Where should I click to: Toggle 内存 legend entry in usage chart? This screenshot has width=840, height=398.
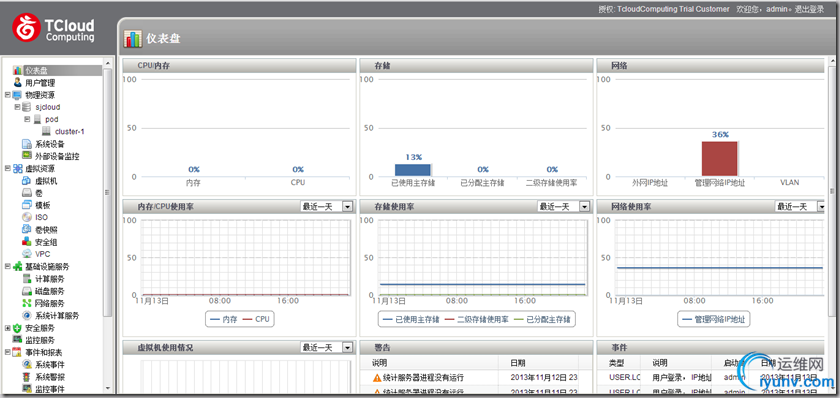(223, 319)
